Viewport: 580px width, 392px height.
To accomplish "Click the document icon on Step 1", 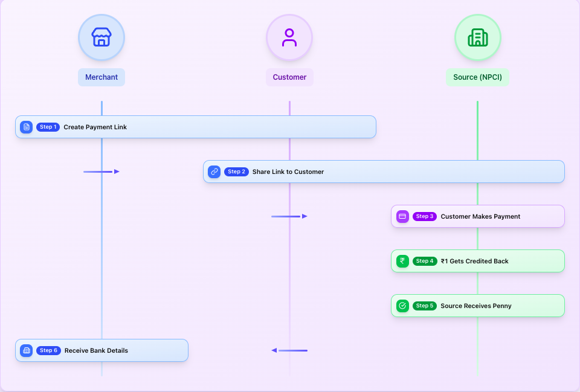I will coord(26,127).
